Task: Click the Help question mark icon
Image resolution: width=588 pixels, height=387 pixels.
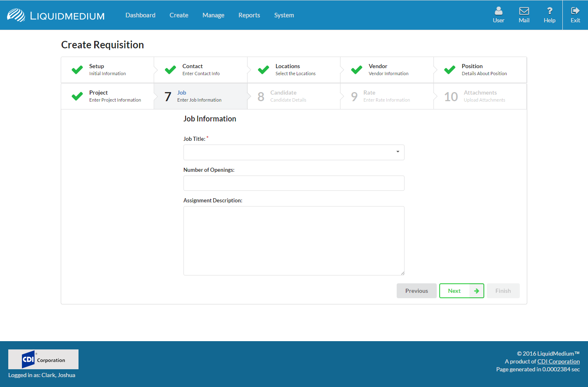Action: (549, 11)
